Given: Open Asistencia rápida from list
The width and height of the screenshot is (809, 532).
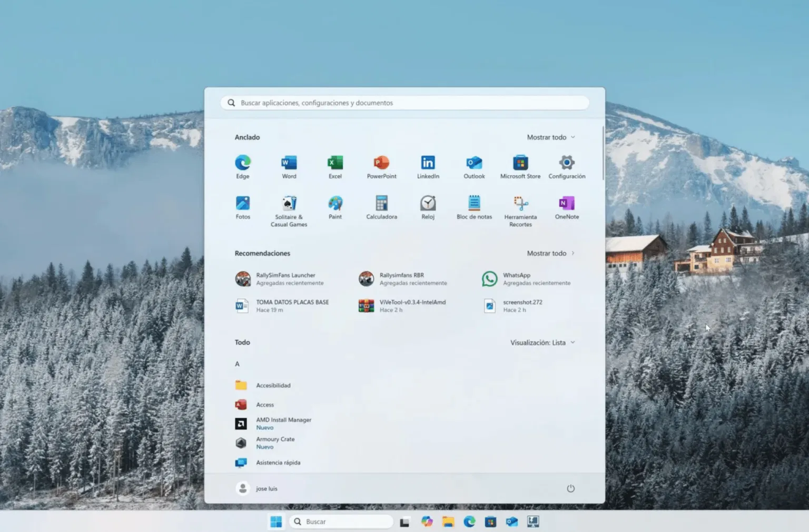Looking at the screenshot, I should click(268, 463).
